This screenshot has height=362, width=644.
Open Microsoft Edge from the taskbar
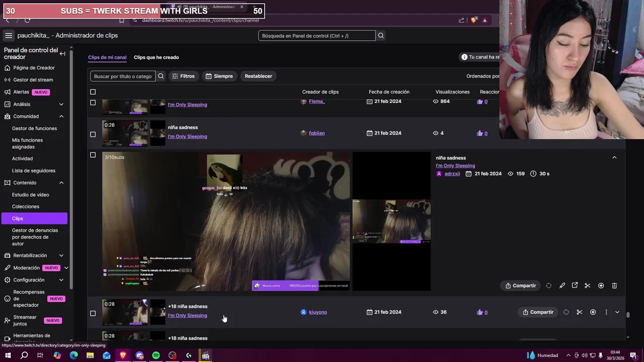(x=73, y=355)
